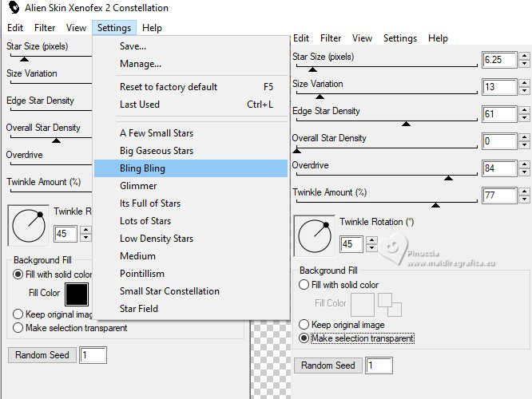This screenshot has width=532, height=399.
Task: Select Last Used settings entry
Action: (191, 105)
